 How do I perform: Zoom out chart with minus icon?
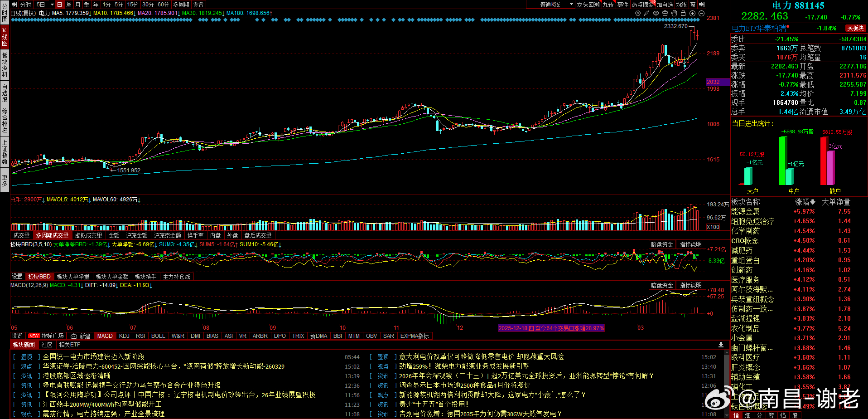coord(701,13)
